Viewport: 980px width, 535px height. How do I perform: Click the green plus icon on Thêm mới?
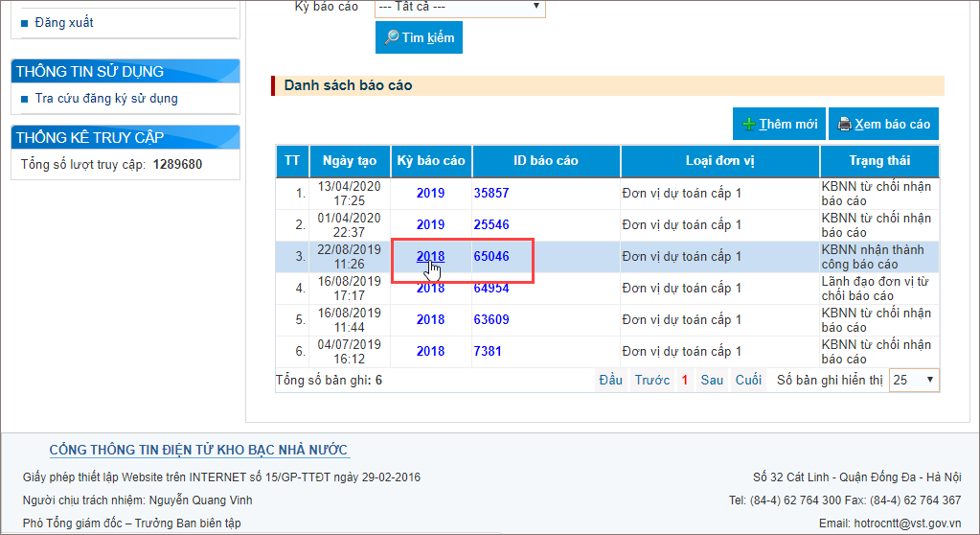(749, 124)
